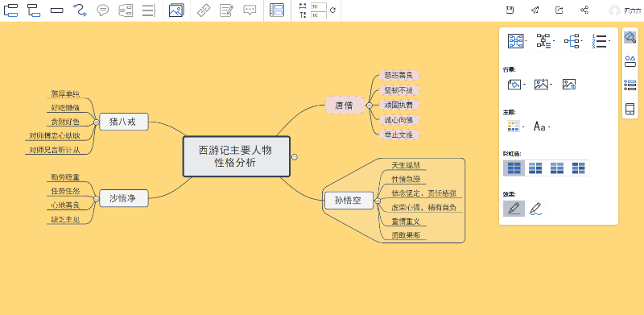Collapse the central topic expander circle

tap(294, 156)
